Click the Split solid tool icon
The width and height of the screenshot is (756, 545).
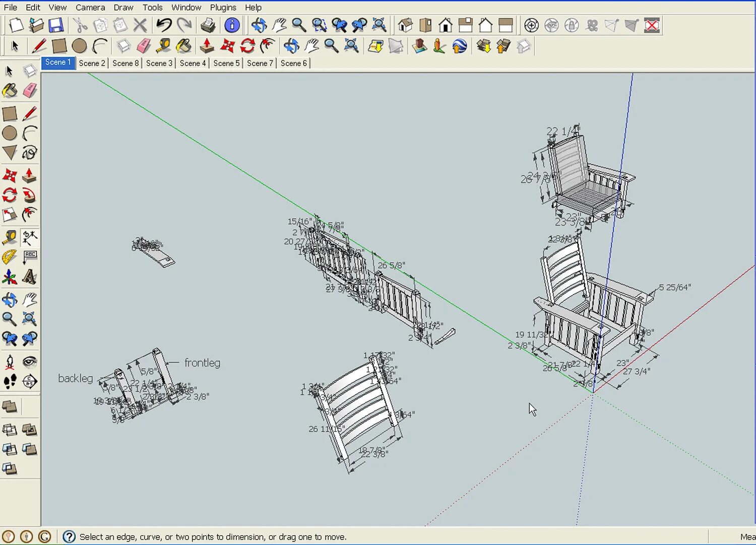coord(10,469)
